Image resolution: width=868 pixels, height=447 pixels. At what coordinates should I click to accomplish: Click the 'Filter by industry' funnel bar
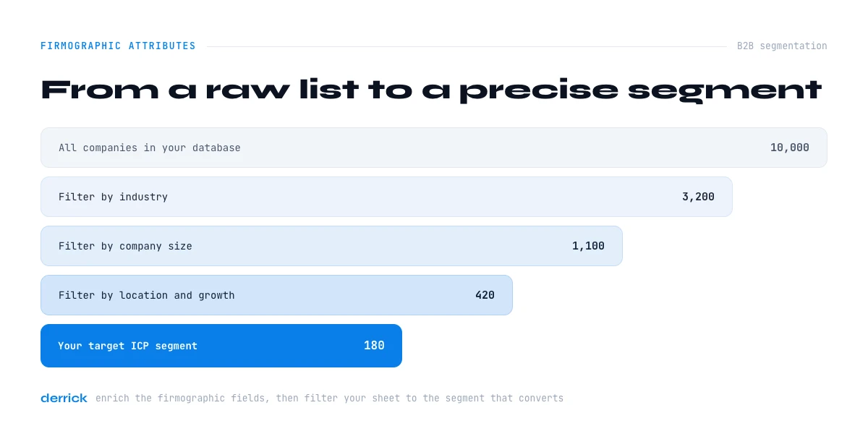[x=386, y=197]
